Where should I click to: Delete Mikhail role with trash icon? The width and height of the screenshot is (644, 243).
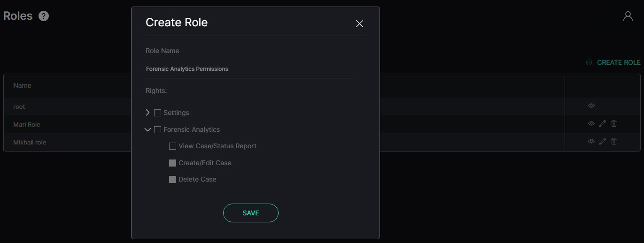click(613, 141)
